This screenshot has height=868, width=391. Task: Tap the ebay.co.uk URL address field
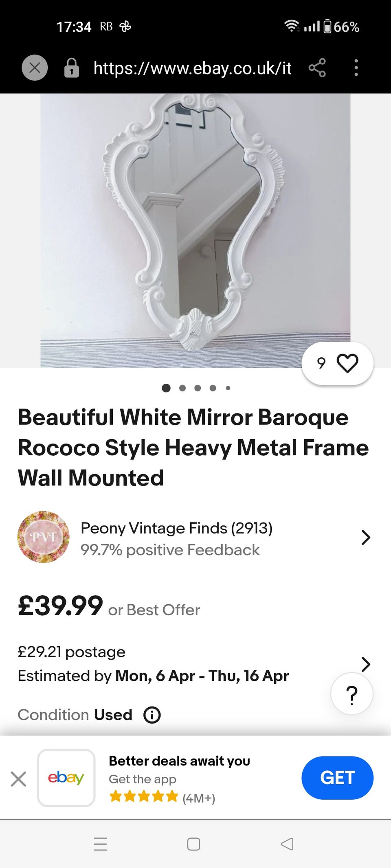(x=192, y=68)
